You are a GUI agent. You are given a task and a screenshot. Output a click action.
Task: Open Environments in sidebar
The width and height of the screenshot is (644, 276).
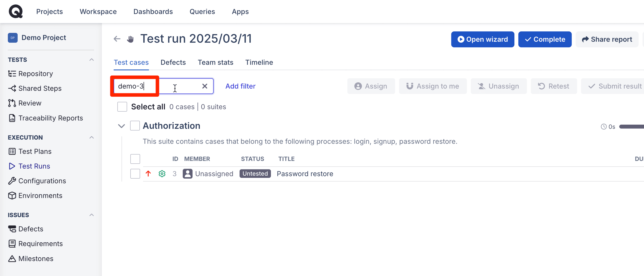(x=35, y=196)
